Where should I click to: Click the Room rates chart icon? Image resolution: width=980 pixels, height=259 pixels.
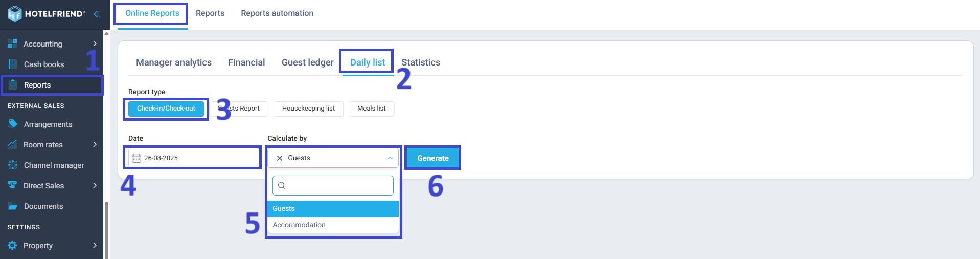click(x=12, y=144)
